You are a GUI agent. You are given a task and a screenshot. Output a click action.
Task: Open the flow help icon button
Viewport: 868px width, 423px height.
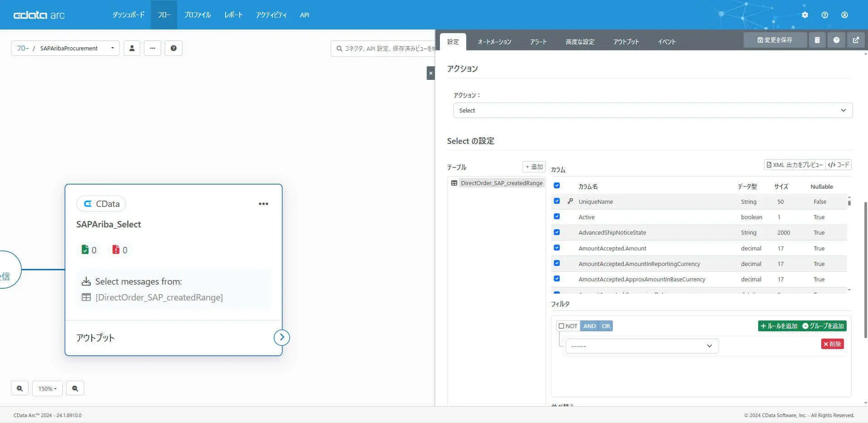tap(173, 48)
